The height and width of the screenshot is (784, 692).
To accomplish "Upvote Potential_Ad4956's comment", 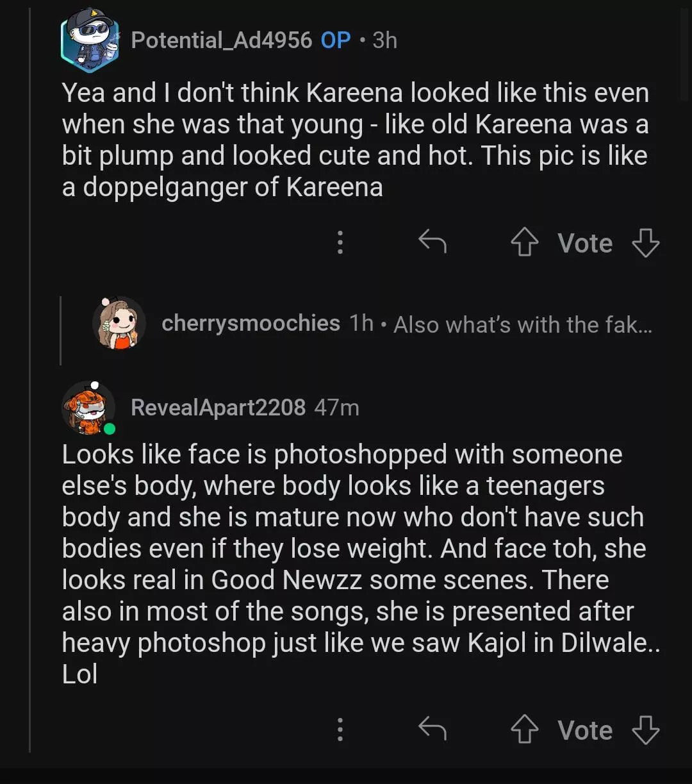I will coord(524,244).
